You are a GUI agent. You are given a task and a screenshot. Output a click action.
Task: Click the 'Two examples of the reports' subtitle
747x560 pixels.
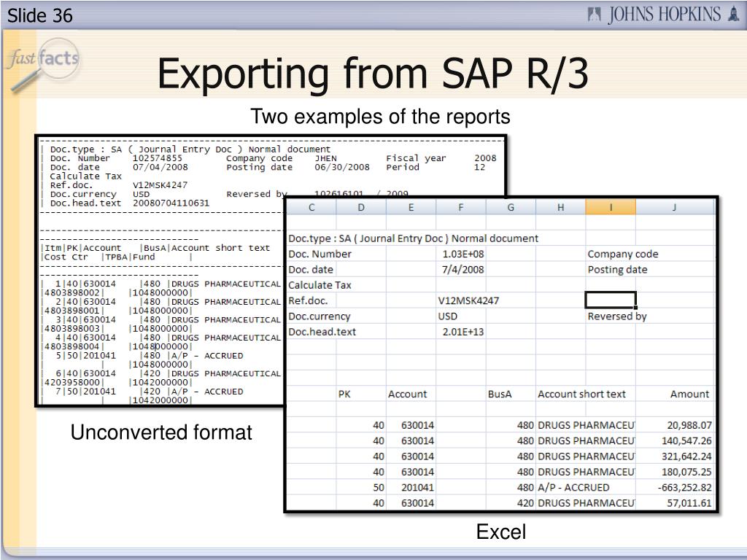pyautogui.click(x=380, y=117)
